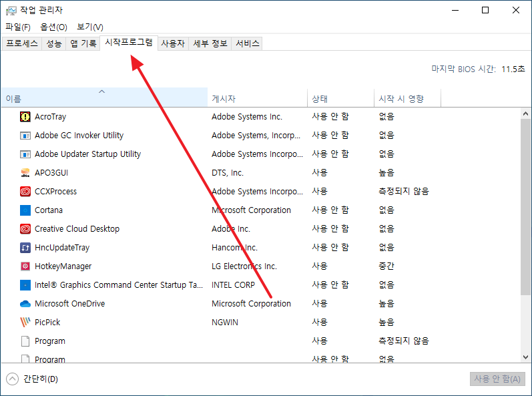
Task: Click publisher DTS, Inc.
Action: tap(228, 173)
